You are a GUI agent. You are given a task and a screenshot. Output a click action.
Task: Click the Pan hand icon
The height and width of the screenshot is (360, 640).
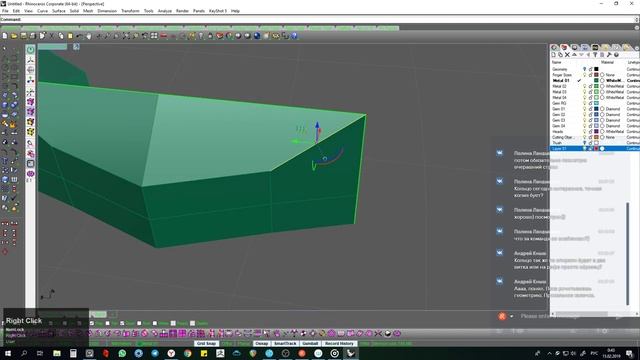pos(89,36)
